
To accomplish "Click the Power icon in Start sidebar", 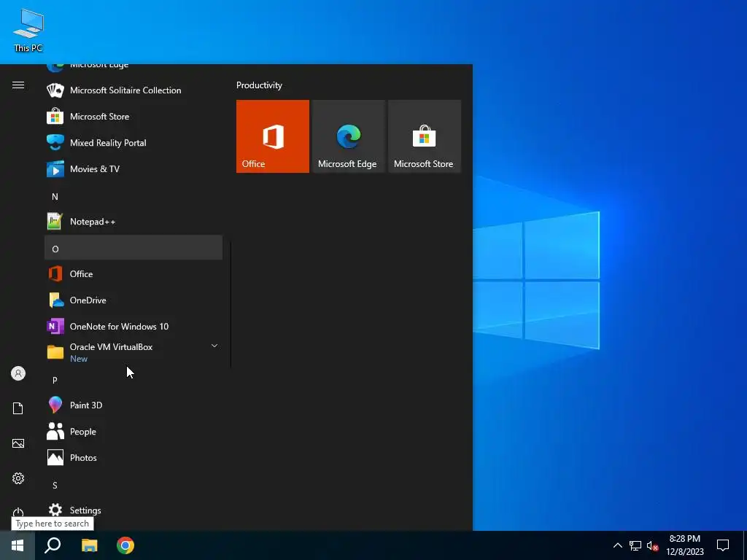I will tap(18, 513).
